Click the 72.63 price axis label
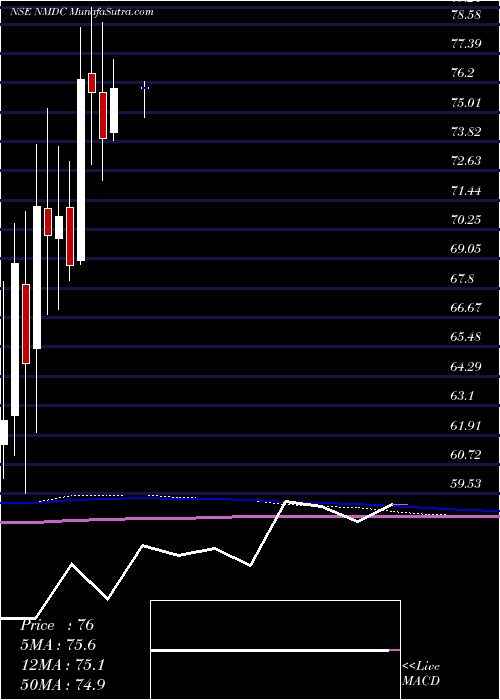Screen dimensions: 500x700 tap(465, 161)
